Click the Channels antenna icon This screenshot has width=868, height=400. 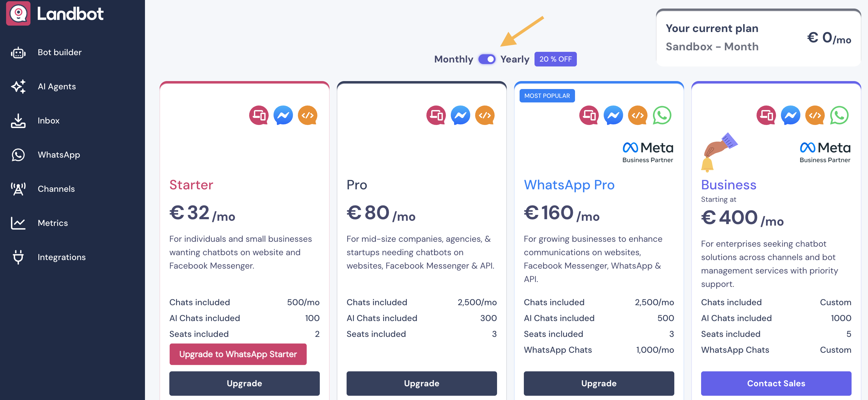click(x=18, y=189)
